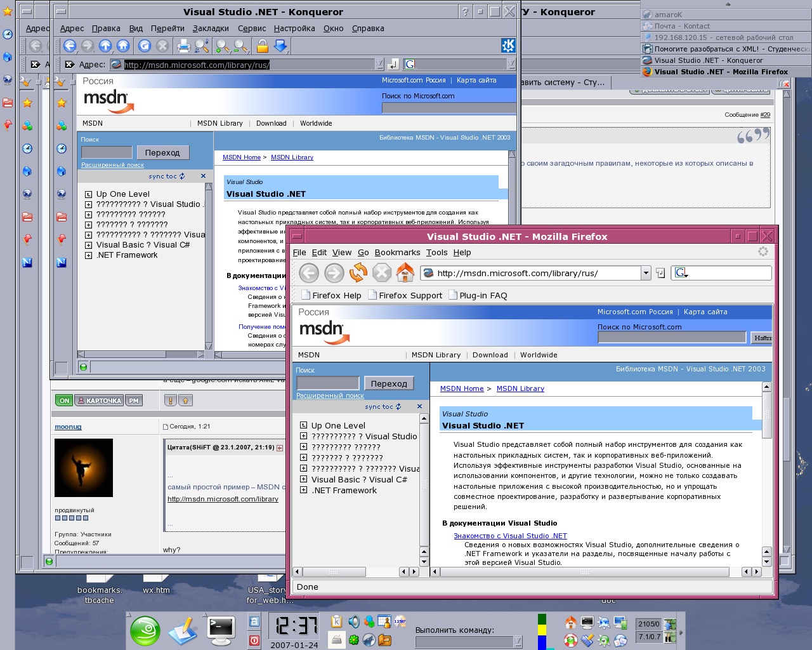This screenshot has height=650, width=812.
Task: Click the Firefox content vertical scrollbar thumb
Action: pyautogui.click(x=766, y=415)
